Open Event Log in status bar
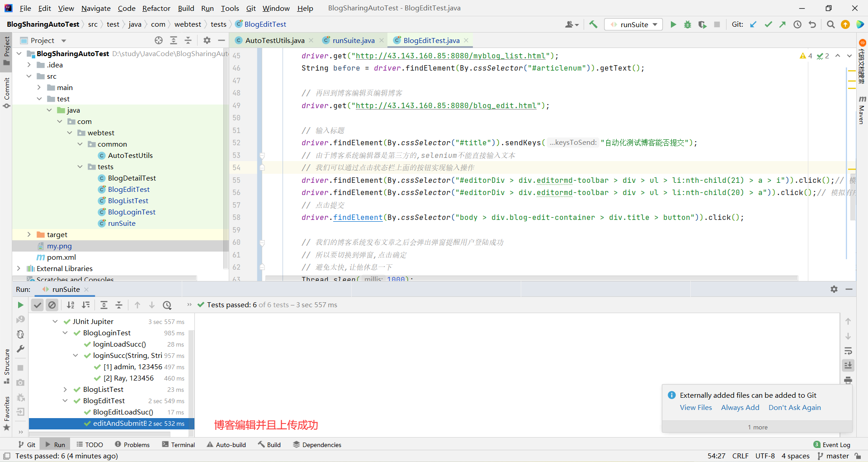The height and width of the screenshot is (462, 868). 831,445
